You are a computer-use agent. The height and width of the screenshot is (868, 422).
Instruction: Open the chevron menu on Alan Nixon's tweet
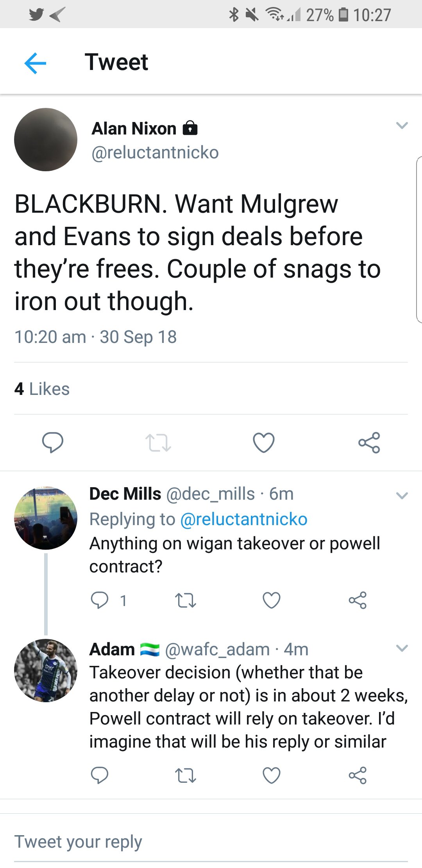tap(402, 126)
